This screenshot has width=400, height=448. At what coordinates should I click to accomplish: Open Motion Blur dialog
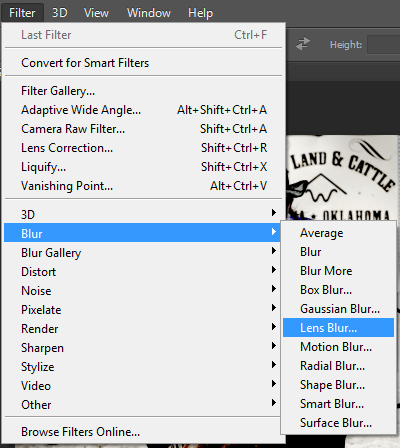(x=338, y=347)
